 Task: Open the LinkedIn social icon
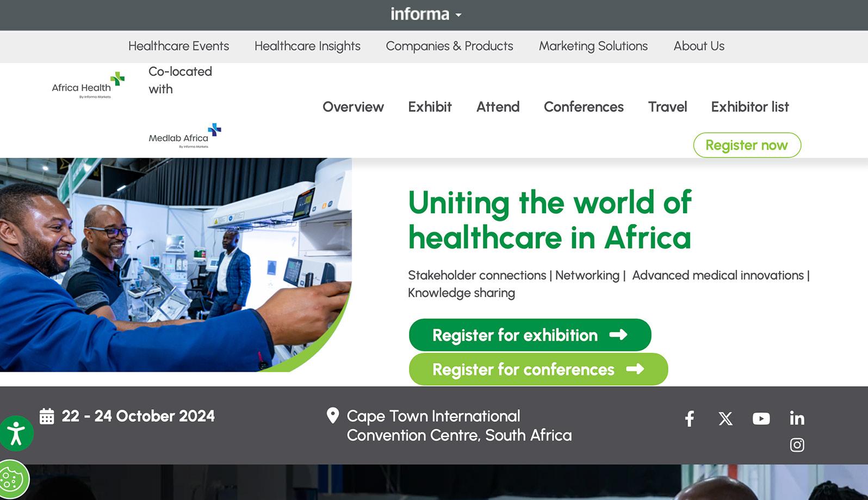(x=797, y=418)
